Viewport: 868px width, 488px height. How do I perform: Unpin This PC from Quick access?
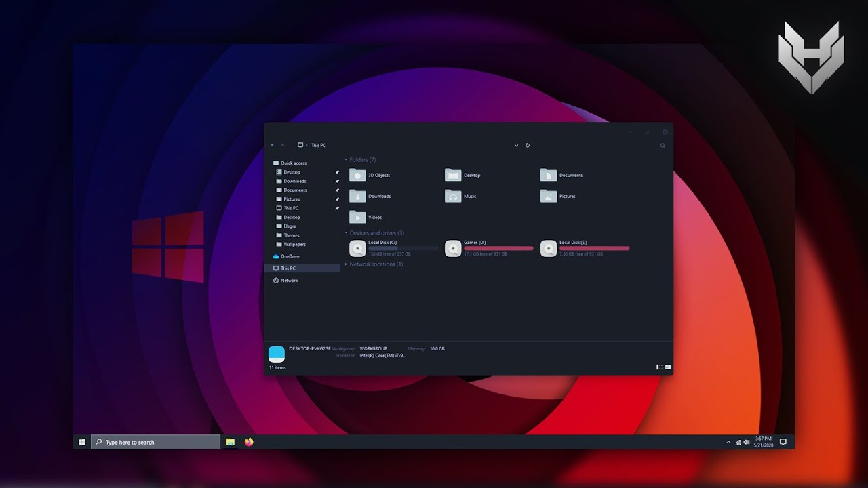click(x=337, y=208)
